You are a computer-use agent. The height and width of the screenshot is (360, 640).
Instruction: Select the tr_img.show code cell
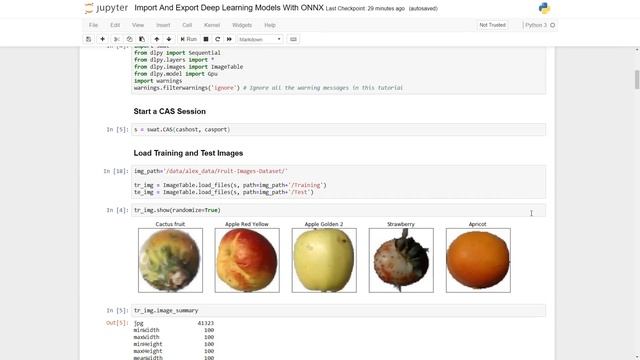(338, 210)
